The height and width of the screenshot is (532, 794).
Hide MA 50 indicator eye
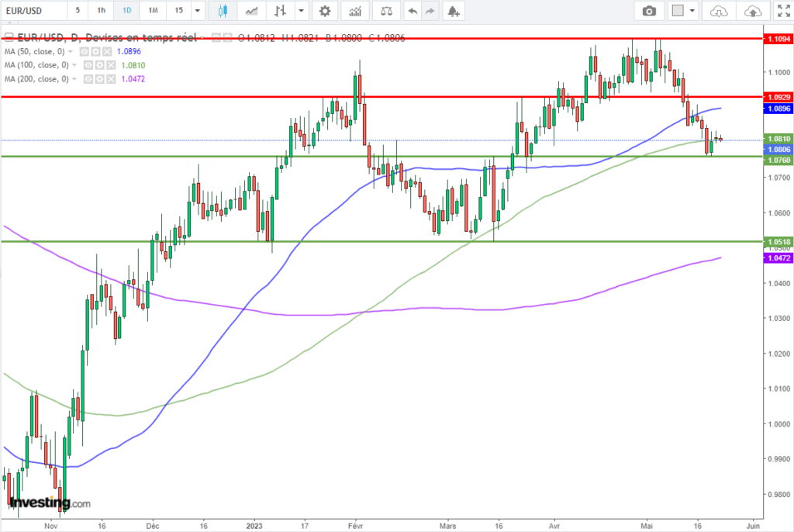[85, 51]
